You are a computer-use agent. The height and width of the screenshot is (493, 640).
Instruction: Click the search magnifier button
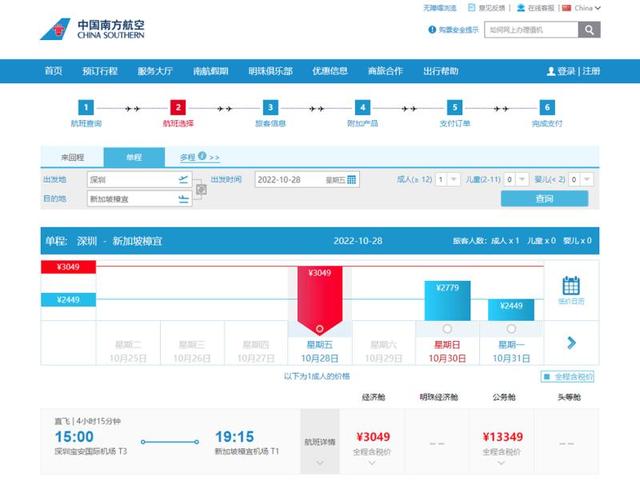coord(589,30)
